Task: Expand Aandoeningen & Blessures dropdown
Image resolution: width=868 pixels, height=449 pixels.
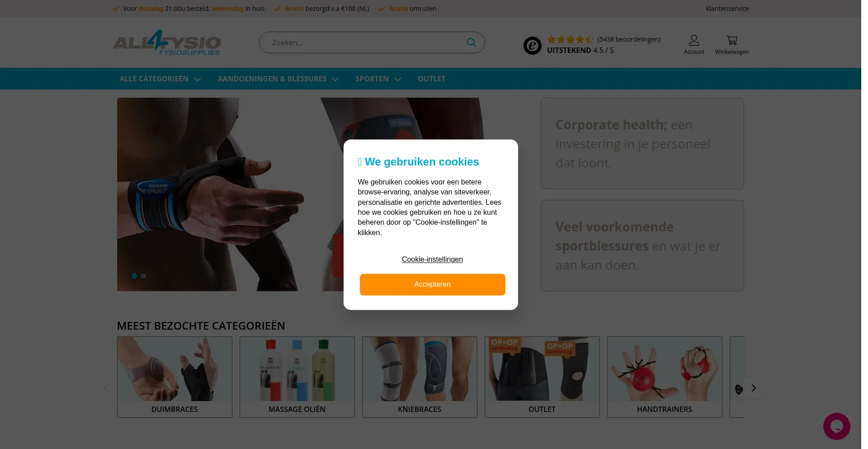Action: click(278, 79)
